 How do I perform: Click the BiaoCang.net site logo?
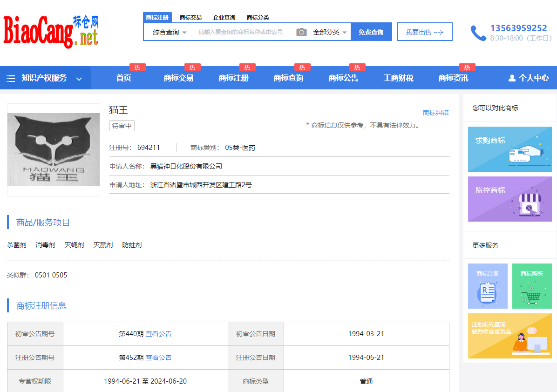pyautogui.click(x=51, y=32)
